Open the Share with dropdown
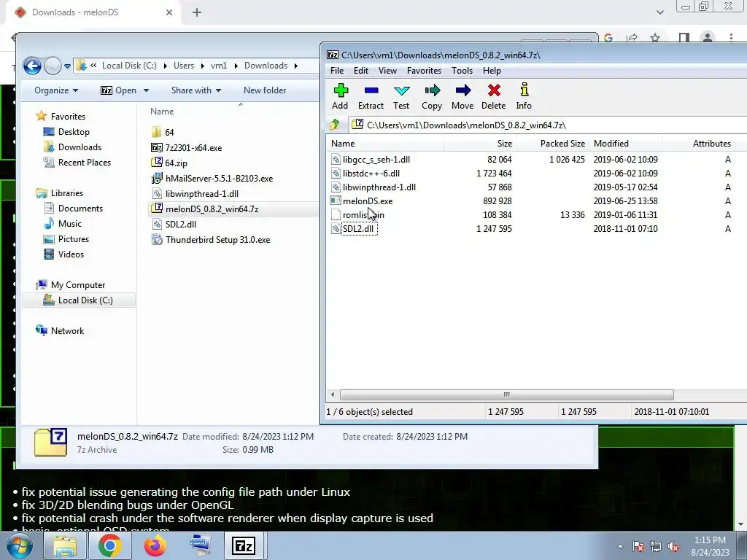Viewport: 747px width, 560px height. point(196,90)
